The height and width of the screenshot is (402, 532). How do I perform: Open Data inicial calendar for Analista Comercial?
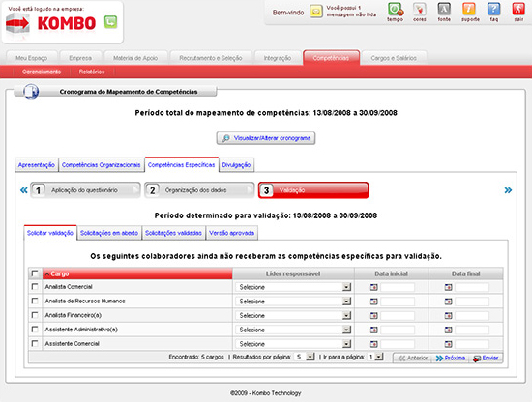[x=373, y=287]
